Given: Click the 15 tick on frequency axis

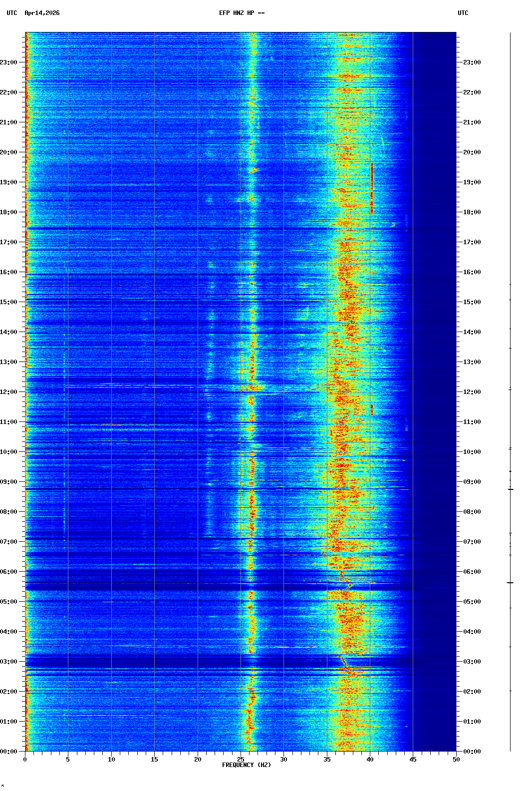Looking at the screenshot, I should (x=154, y=760).
